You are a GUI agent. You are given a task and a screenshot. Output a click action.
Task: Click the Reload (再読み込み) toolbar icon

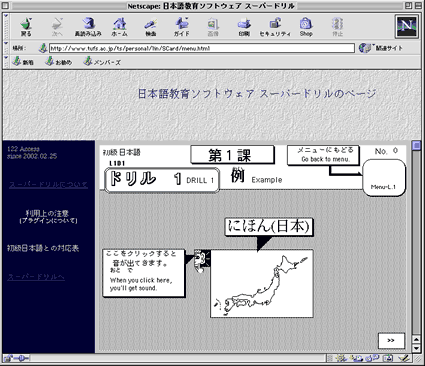[x=88, y=27]
